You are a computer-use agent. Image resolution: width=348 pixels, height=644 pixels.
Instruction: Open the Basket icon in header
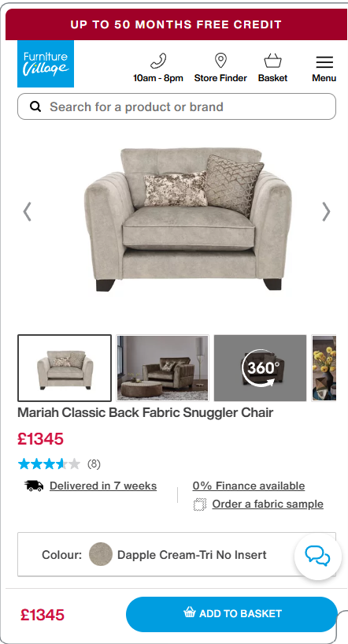pos(272,61)
